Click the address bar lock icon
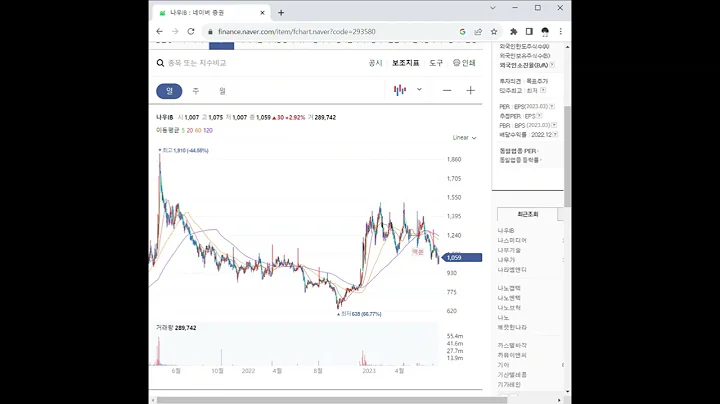 (210, 32)
